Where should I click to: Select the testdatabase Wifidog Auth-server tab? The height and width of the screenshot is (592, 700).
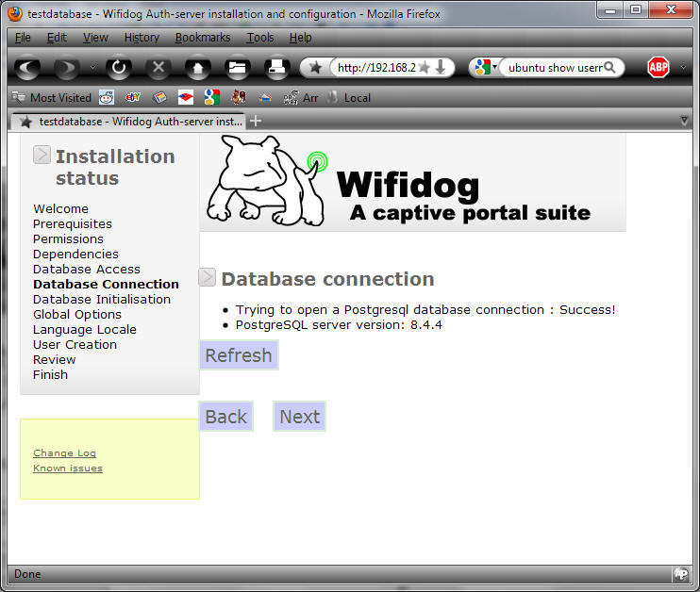(127, 122)
